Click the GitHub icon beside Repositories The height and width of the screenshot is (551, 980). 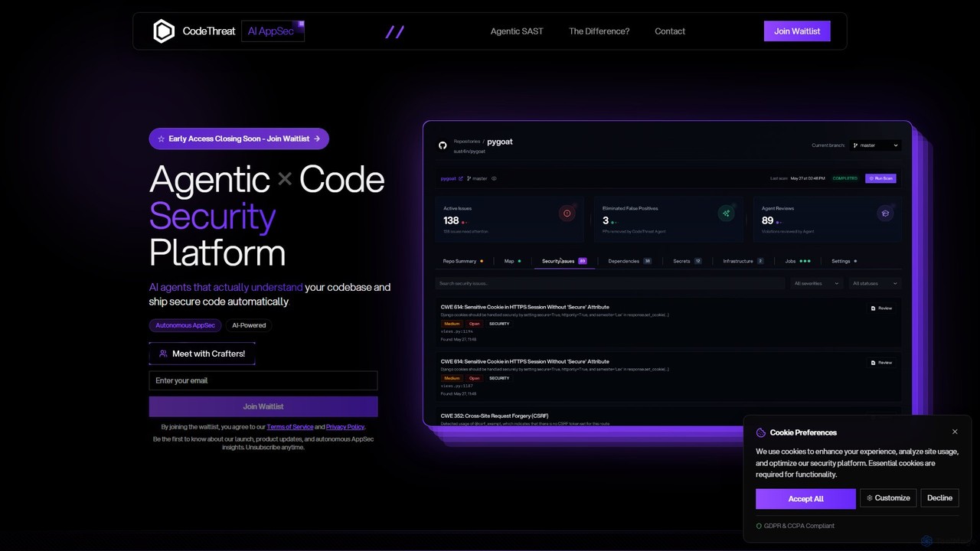(x=443, y=145)
